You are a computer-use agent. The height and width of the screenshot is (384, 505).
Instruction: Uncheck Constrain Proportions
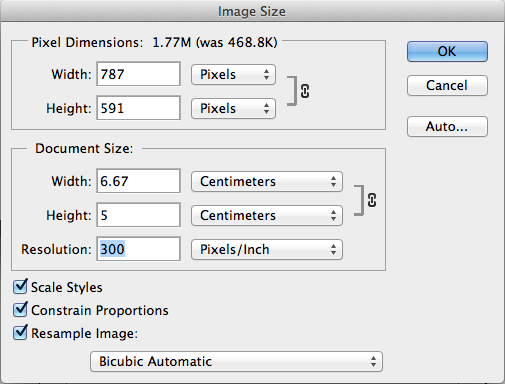click(20, 310)
